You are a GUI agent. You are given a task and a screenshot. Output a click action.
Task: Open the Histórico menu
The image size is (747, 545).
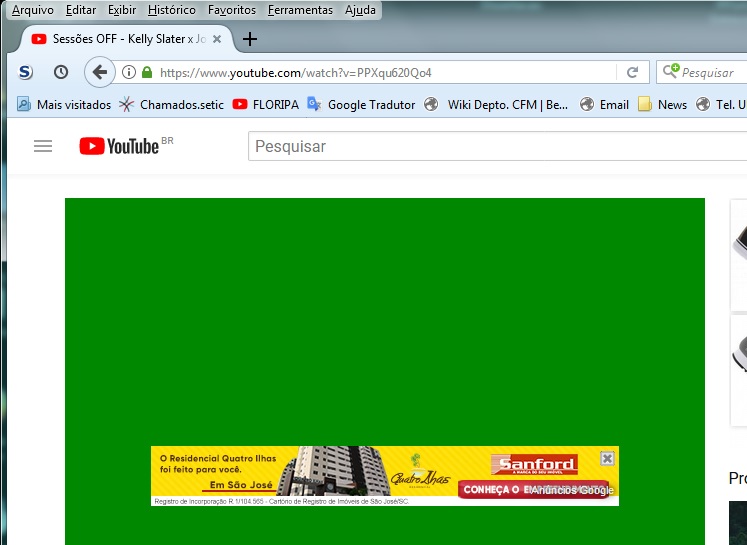pos(172,10)
